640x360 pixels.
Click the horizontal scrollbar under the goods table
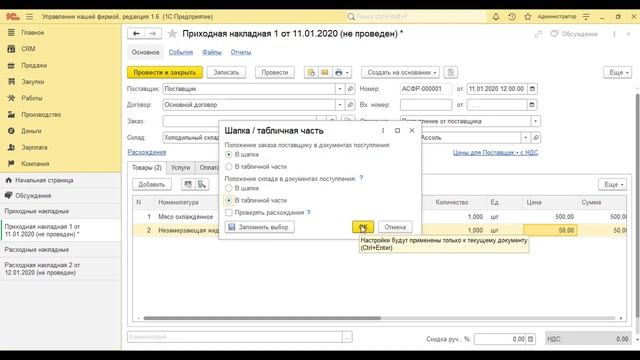pyautogui.click(x=262, y=318)
